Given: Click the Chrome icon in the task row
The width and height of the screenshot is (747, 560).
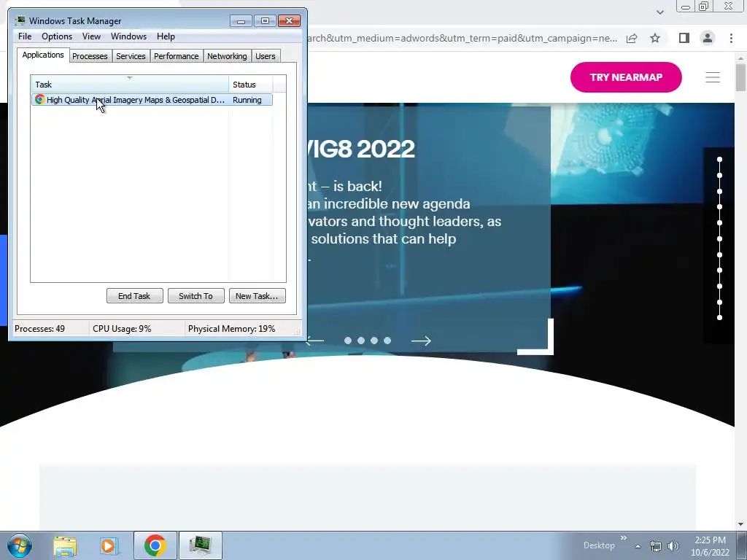Looking at the screenshot, I should click(x=39, y=99).
